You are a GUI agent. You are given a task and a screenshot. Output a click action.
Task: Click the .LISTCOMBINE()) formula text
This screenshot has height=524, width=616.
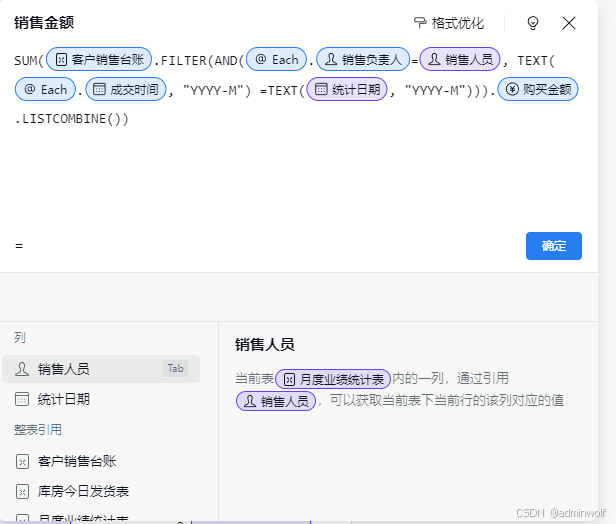click(72, 119)
